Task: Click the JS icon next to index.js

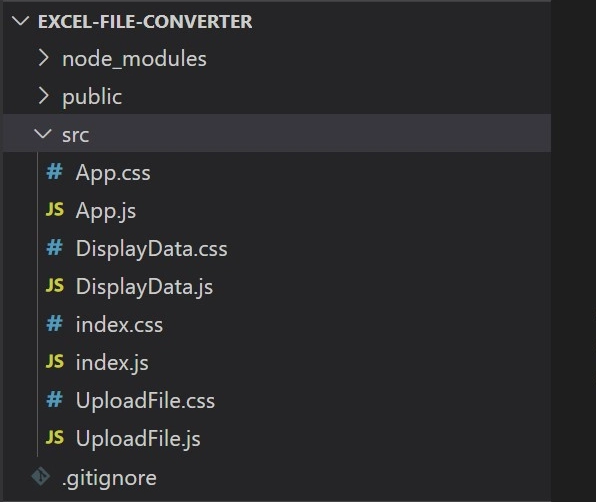Action: [55, 361]
